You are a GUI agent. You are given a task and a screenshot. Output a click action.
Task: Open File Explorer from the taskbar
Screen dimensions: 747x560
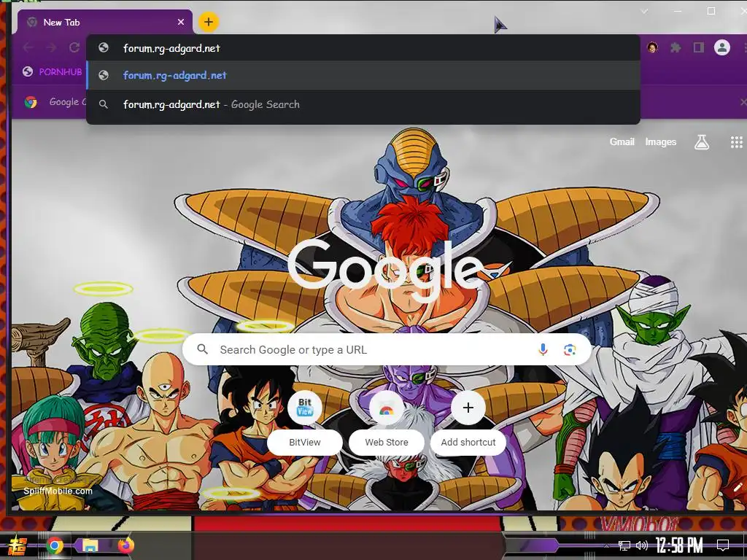tap(90, 545)
